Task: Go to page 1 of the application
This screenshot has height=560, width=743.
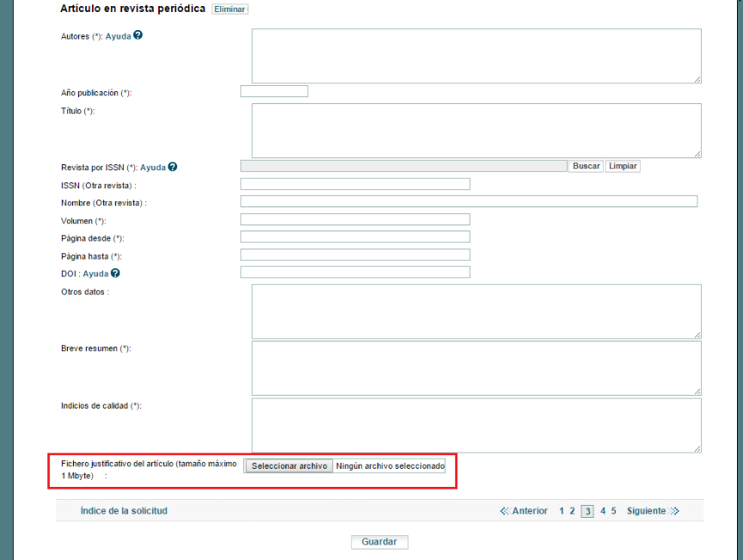Action: coord(562,511)
